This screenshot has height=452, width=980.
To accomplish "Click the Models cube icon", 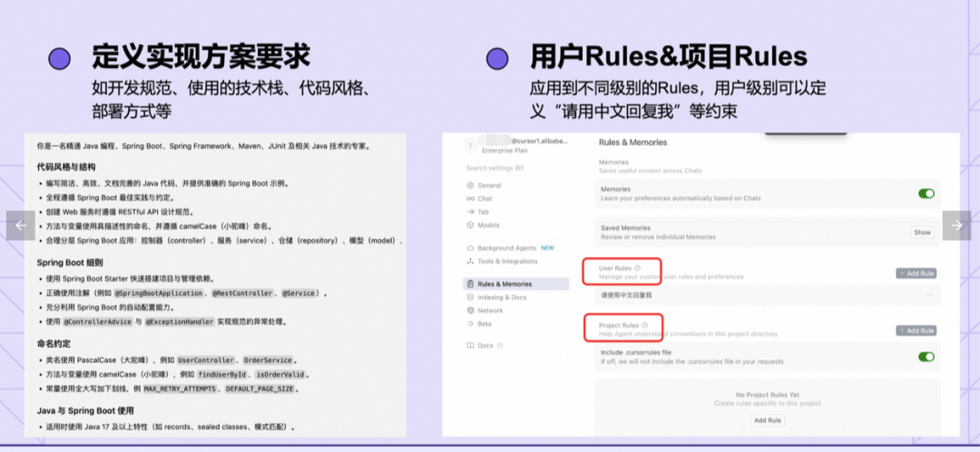I will coord(470,225).
